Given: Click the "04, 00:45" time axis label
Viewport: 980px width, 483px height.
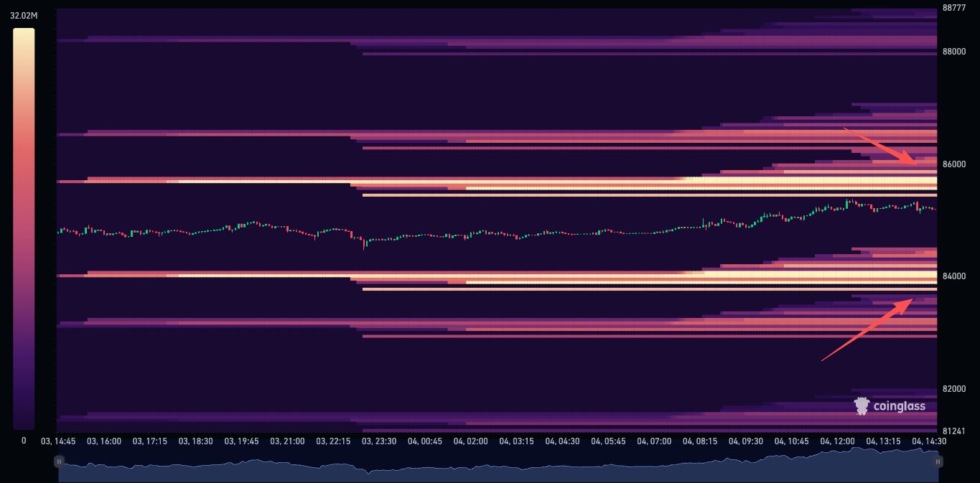Looking at the screenshot, I should point(425,441).
